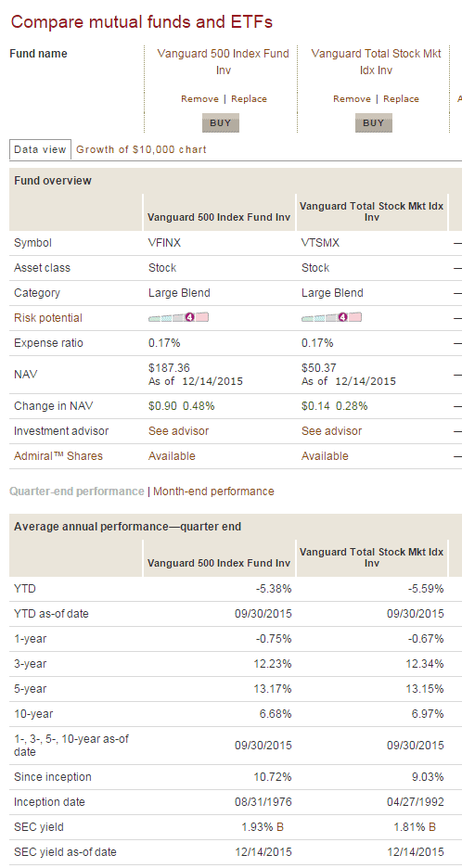The height and width of the screenshot is (868, 462).
Task: Show Quarter-end performance
Action: [x=76, y=491]
